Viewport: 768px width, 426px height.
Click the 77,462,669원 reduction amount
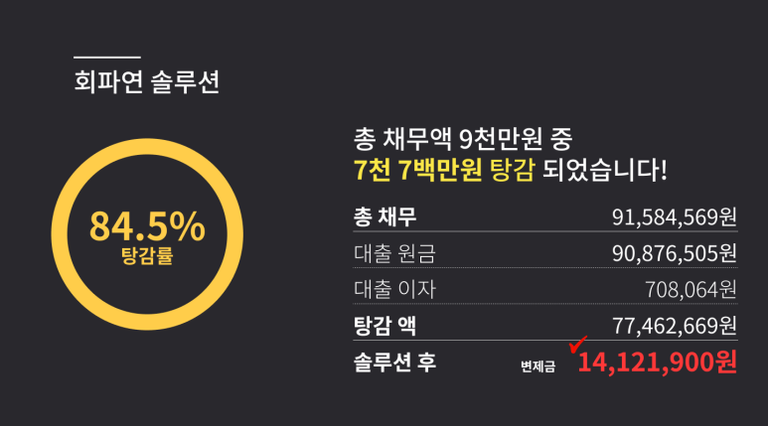(x=673, y=325)
